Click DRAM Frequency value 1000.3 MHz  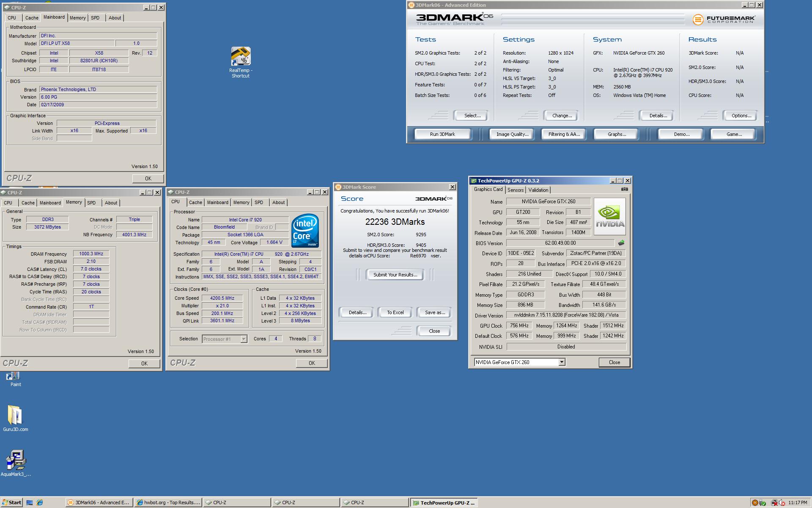(x=91, y=254)
